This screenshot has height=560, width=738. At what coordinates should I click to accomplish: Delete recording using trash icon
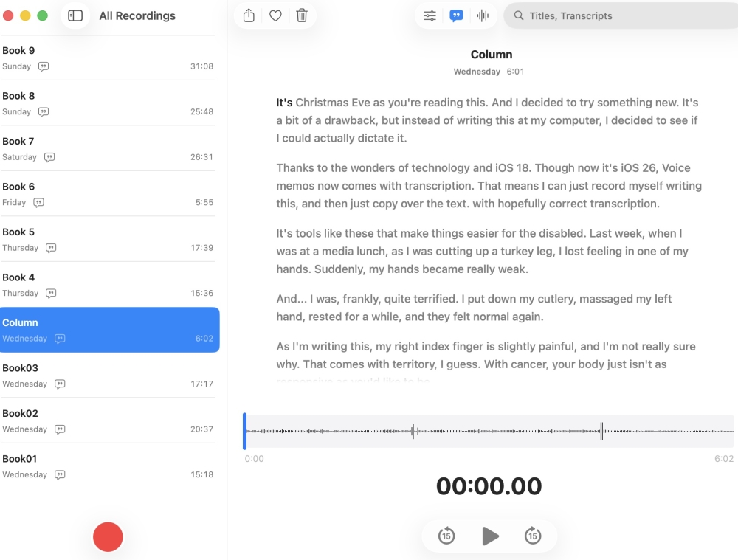(302, 15)
